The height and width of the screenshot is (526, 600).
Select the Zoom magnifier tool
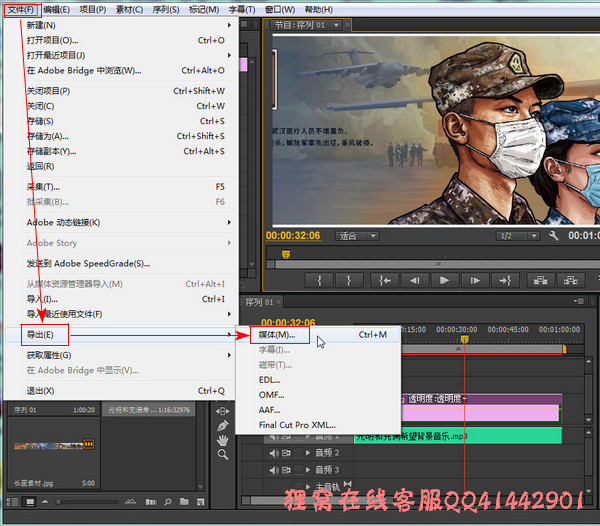[x=223, y=454]
